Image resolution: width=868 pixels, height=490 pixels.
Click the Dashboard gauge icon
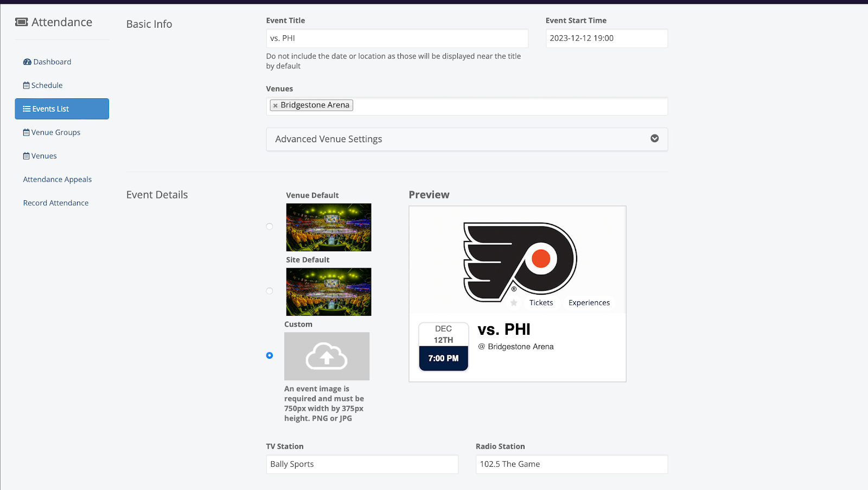pyautogui.click(x=27, y=62)
